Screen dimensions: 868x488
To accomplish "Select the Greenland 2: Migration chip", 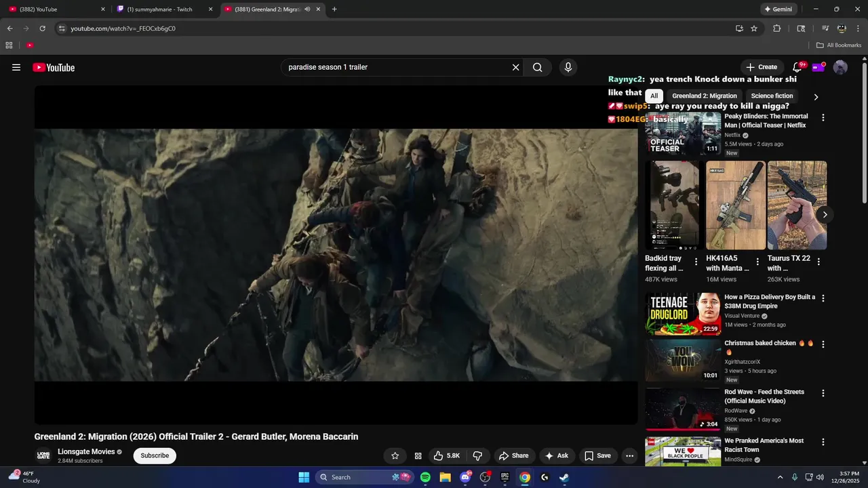I will click(705, 96).
